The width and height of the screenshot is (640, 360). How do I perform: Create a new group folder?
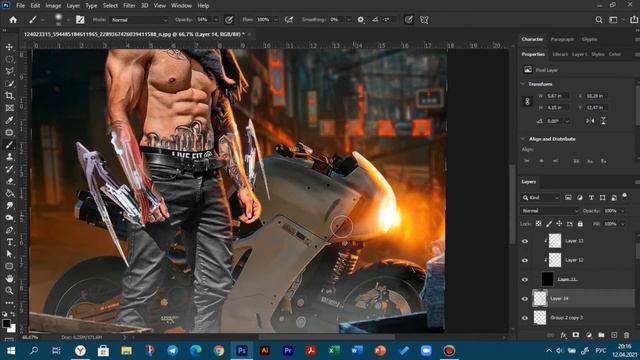pyautogui.click(x=601, y=335)
